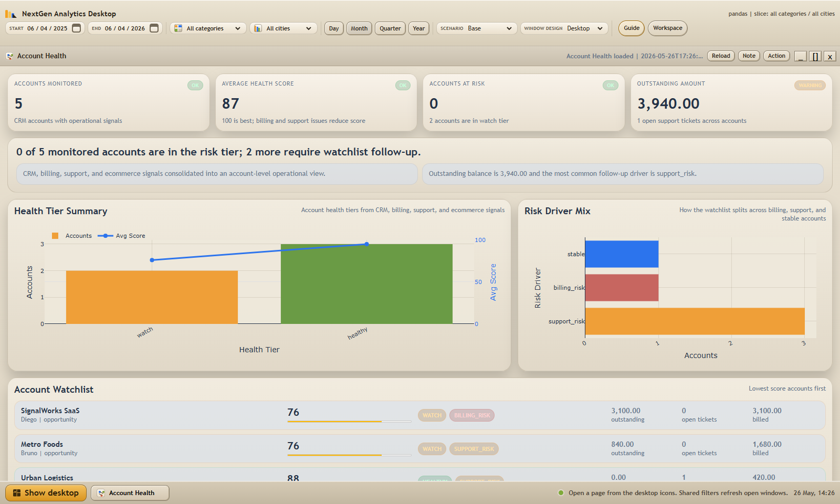Click the BILLING_RISK tag on SignalWorks SaaS
Image resolution: width=840 pixels, height=504 pixels.
point(472,415)
